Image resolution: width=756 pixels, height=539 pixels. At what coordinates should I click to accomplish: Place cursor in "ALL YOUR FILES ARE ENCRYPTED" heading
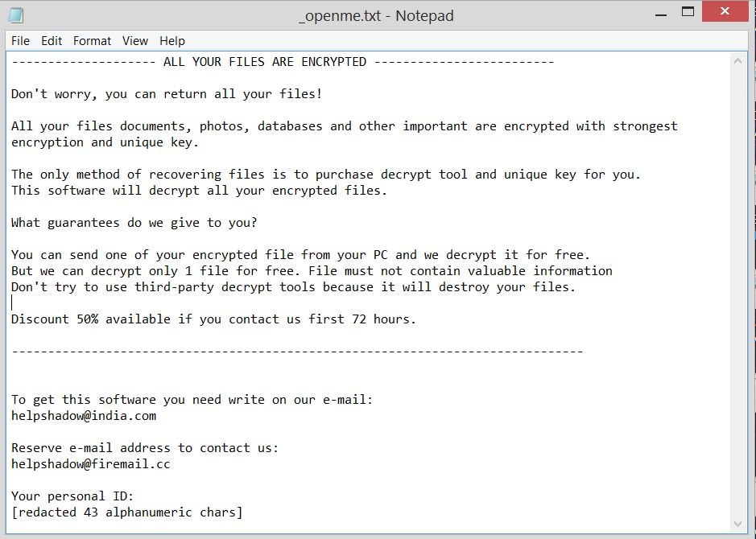coord(264,62)
